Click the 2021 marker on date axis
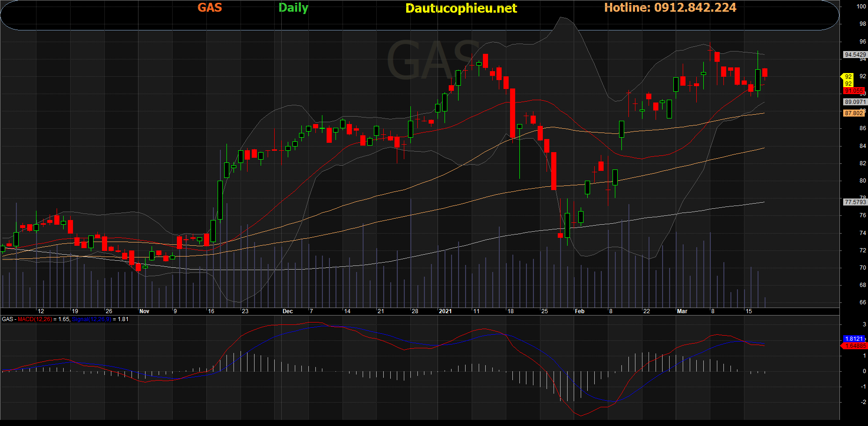 click(445, 311)
